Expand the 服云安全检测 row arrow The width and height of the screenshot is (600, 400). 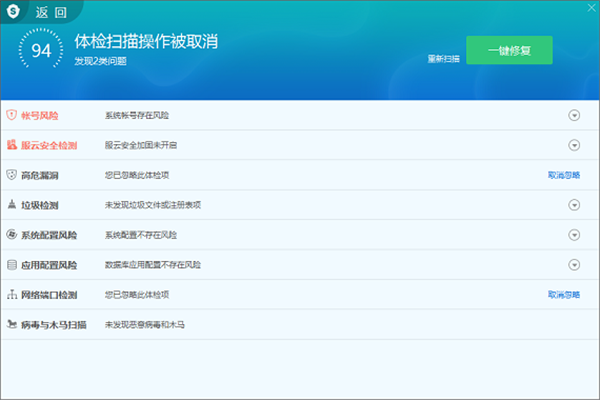(574, 145)
